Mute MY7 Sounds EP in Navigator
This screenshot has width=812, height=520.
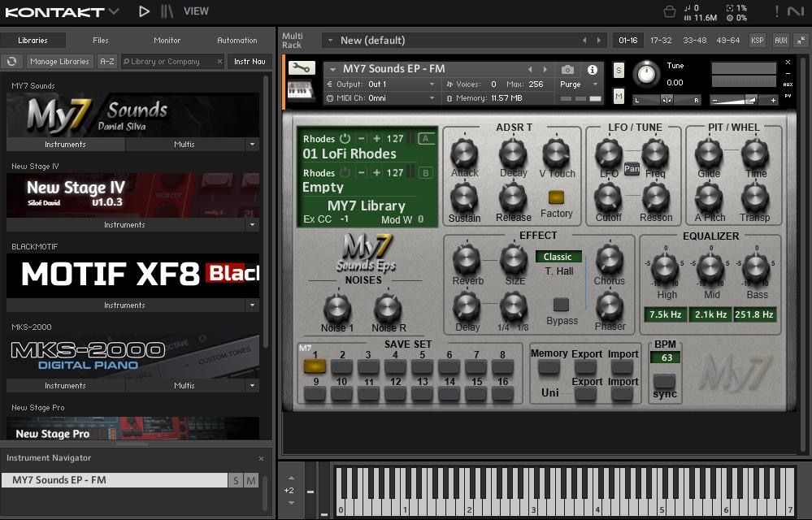click(x=251, y=481)
